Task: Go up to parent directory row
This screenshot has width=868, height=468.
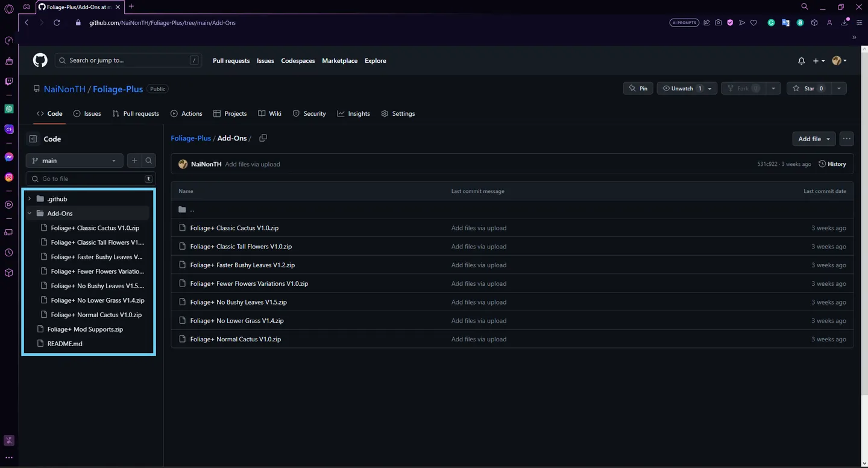Action: click(x=512, y=209)
